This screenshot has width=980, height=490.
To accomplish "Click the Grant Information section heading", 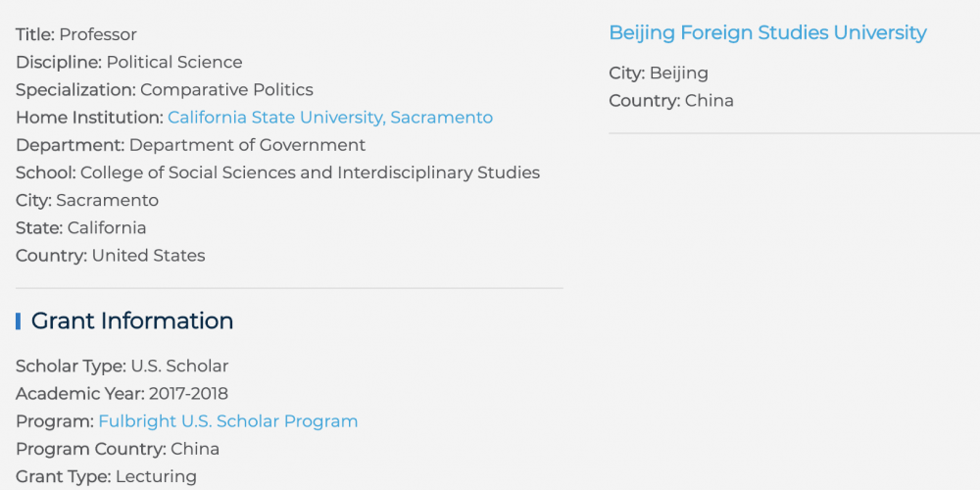I will [x=132, y=321].
